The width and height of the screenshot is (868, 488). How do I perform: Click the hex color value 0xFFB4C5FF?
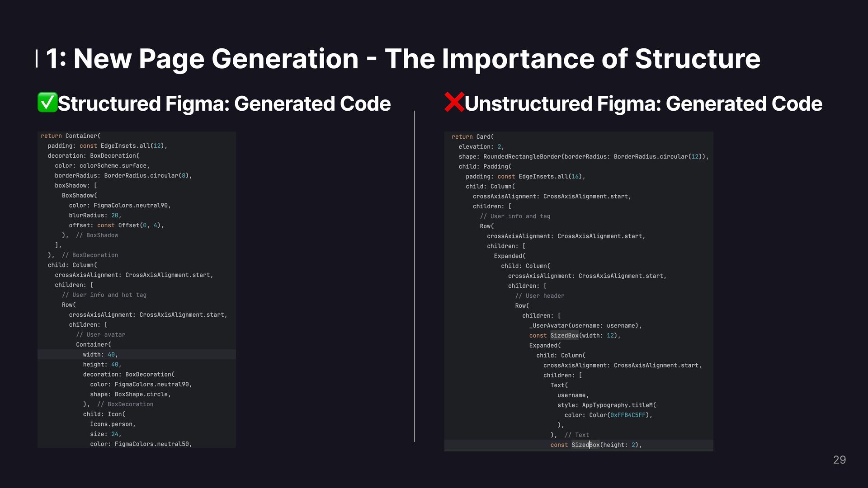point(627,415)
